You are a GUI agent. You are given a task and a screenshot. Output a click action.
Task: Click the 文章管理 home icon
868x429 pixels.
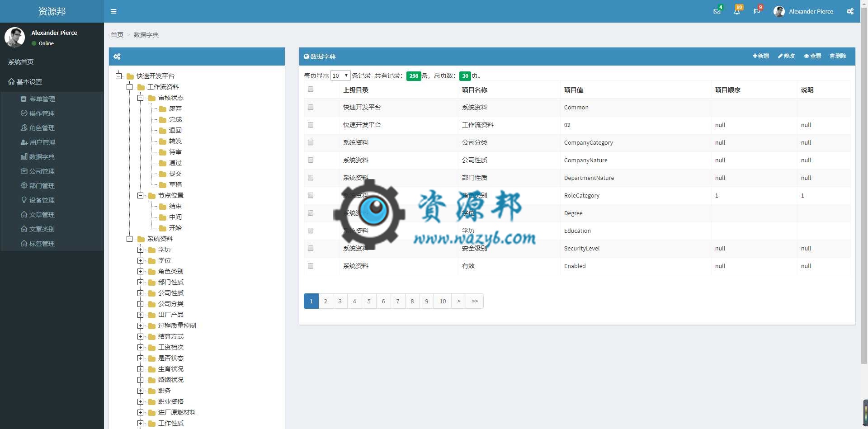coord(24,214)
